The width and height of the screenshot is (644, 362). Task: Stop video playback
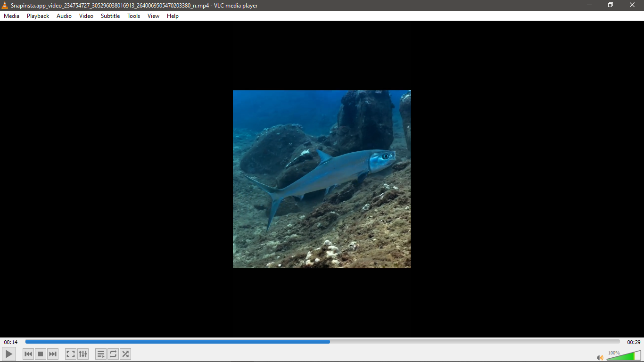click(x=41, y=354)
